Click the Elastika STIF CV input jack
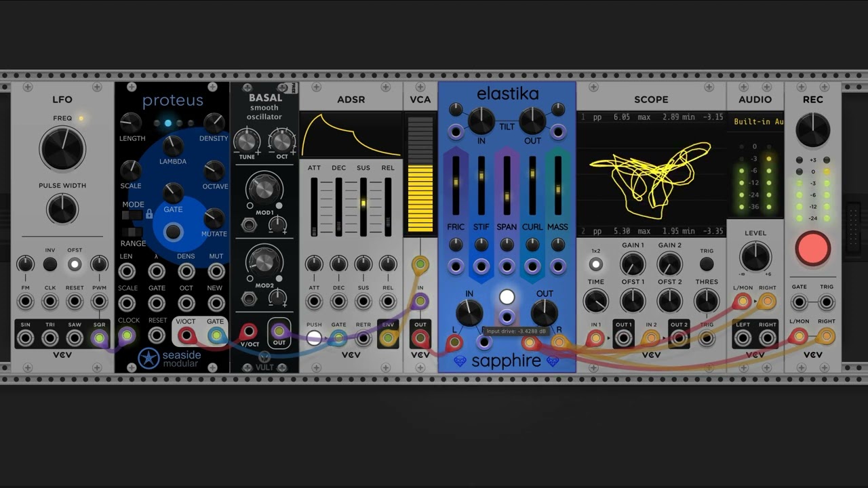This screenshot has height=488, width=868. [481, 265]
